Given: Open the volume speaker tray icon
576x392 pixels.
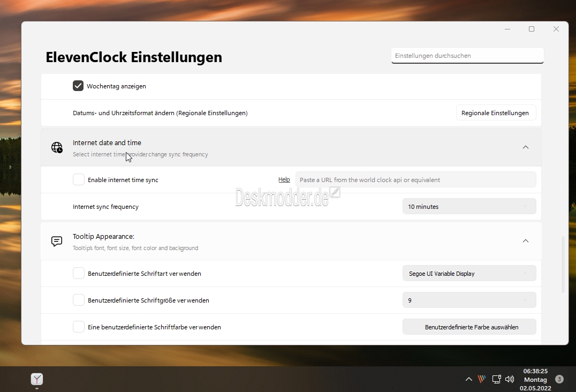Looking at the screenshot, I should pyautogui.click(x=510, y=379).
